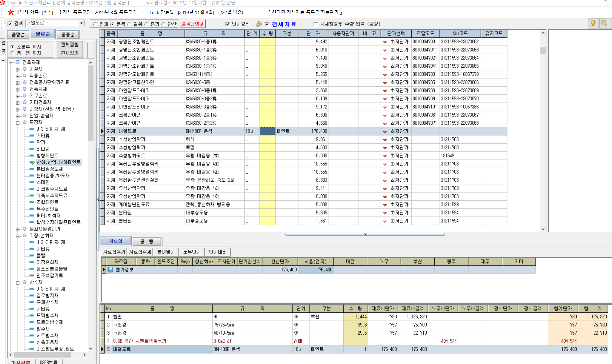Click the 물가정보 book icon in 자료집 row
The image size is (612, 364).
pos(110,269)
